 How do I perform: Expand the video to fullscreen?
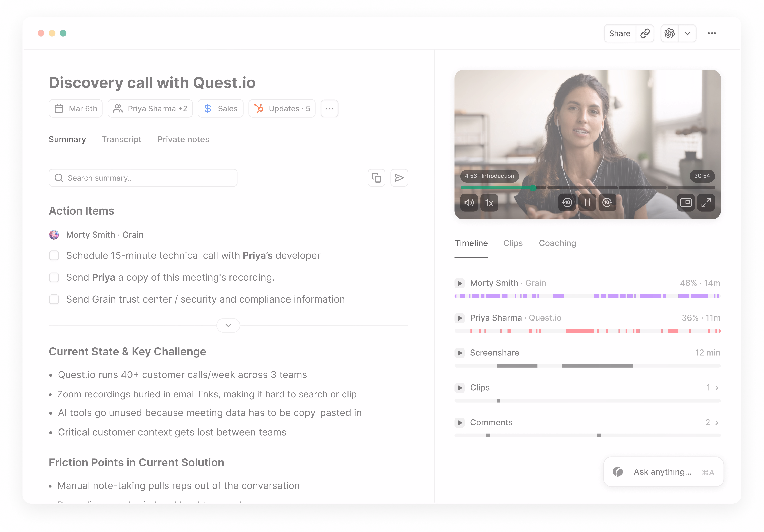tap(706, 202)
